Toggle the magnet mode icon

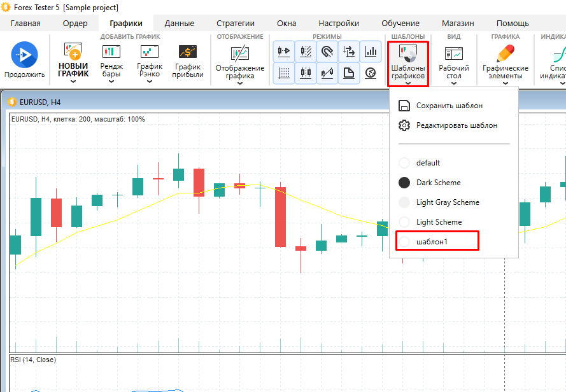(327, 51)
